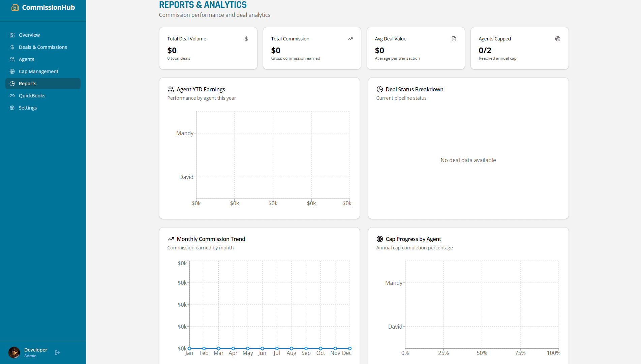Click target icon by Cap Progress by Agent
This screenshot has height=364, width=641.
[x=380, y=239]
